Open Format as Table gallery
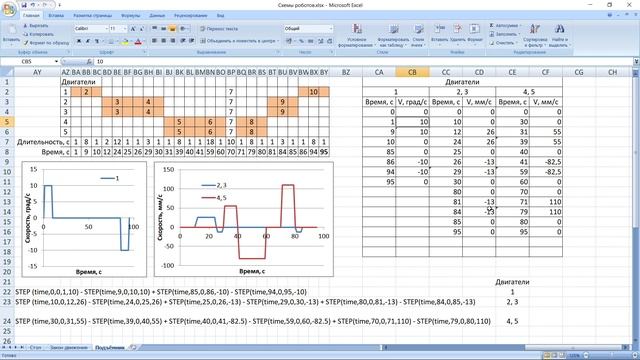 tap(393, 35)
